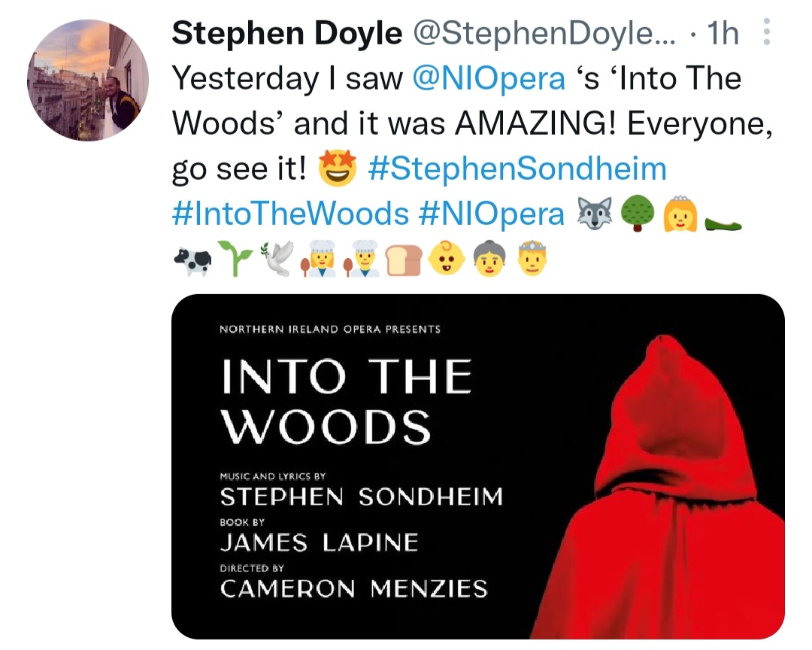The width and height of the screenshot is (812, 650).
Task: Click the white dove emoji
Action: coord(277,258)
